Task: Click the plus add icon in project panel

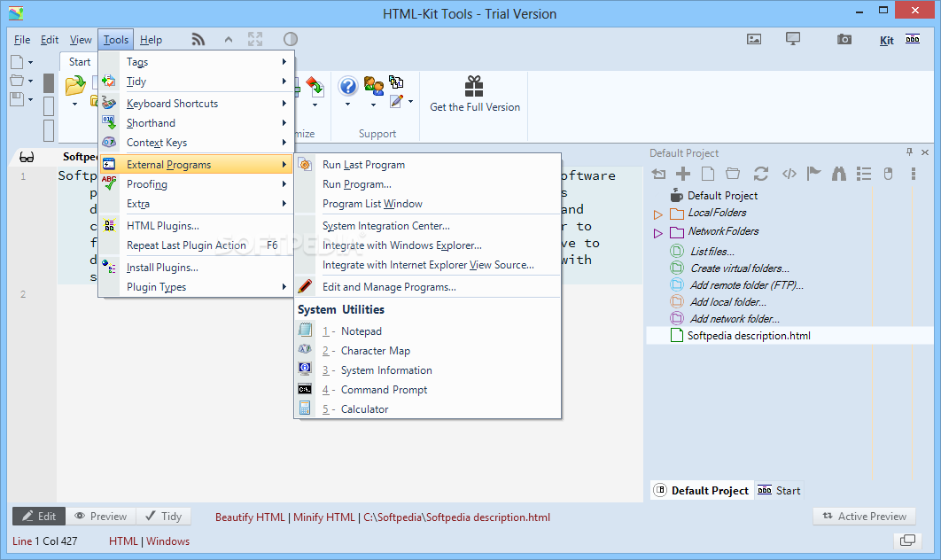Action: point(683,174)
